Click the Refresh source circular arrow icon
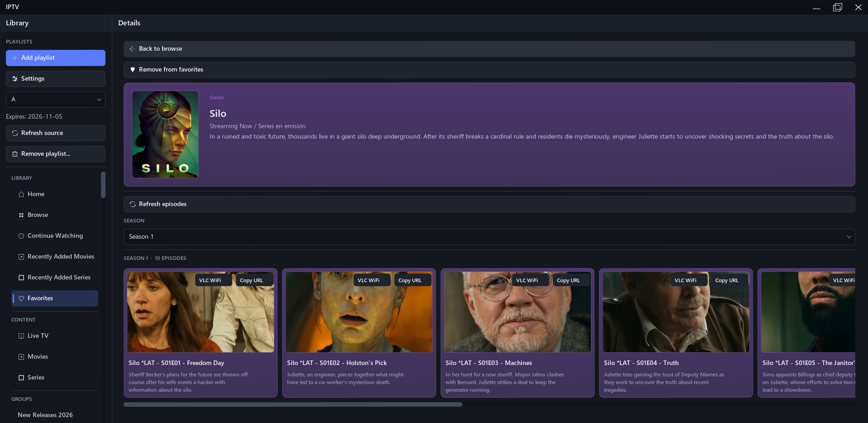 click(x=15, y=133)
